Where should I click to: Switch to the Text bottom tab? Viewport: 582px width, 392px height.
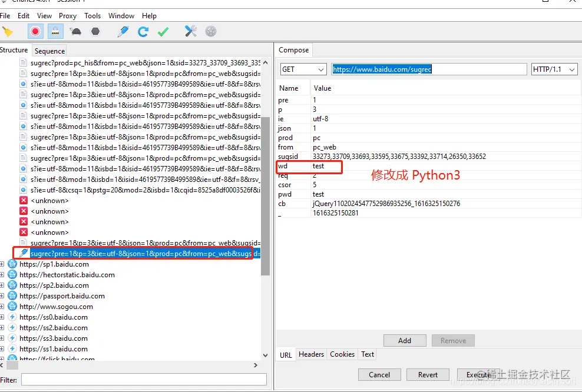(368, 354)
